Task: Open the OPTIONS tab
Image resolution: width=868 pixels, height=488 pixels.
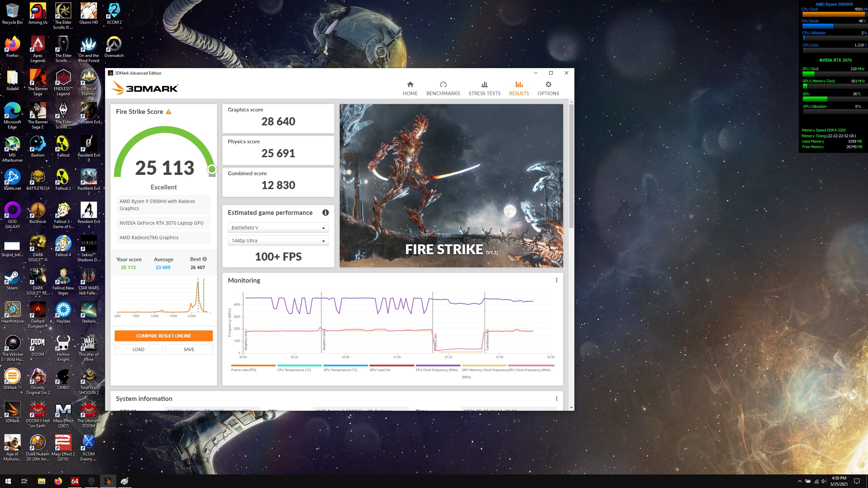Action: [x=548, y=88]
